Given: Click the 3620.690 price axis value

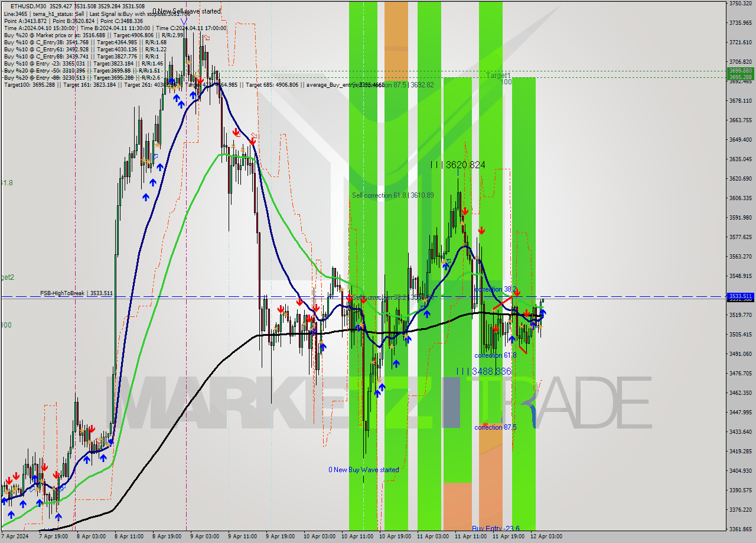Looking at the screenshot, I should (x=740, y=179).
